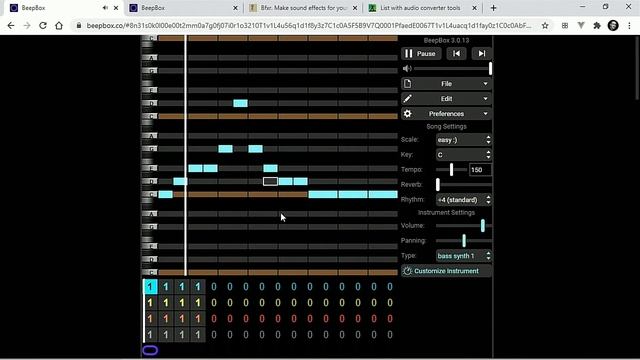This screenshot has width=640, height=360.
Task: Open the File menu dropdown
Action: [x=446, y=84]
